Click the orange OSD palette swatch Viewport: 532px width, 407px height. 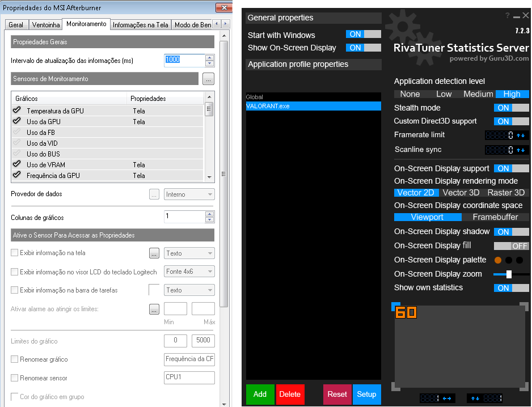tap(498, 260)
